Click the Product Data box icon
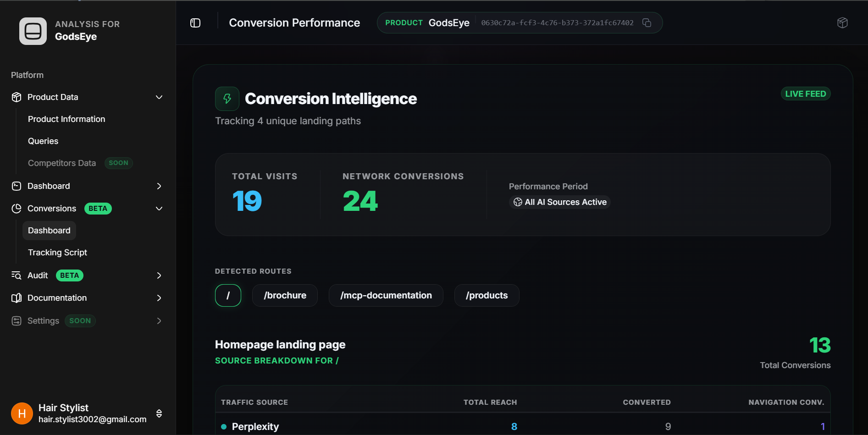The height and width of the screenshot is (435, 868). [17, 97]
